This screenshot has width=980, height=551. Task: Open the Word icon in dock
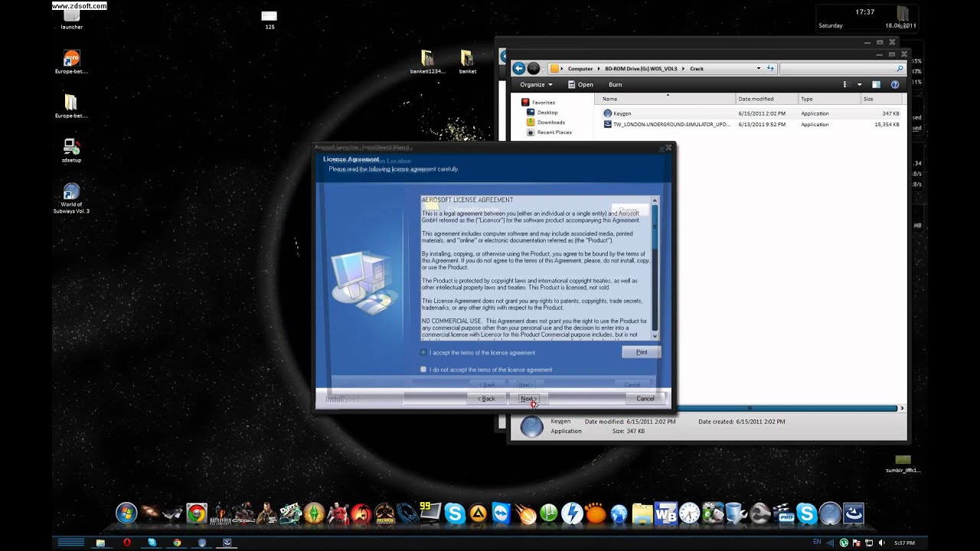(666, 513)
